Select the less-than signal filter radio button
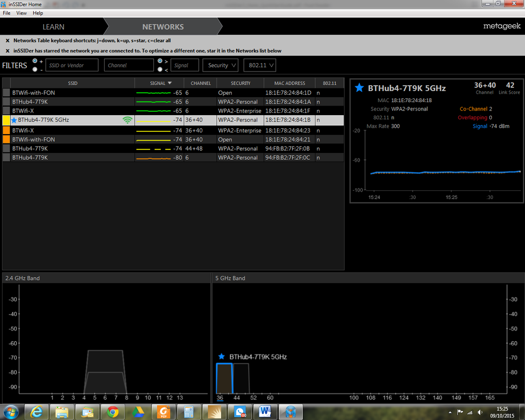 tap(160, 69)
